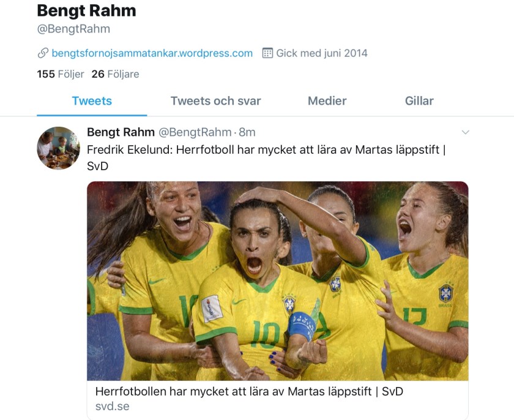Show the 26 Följare followers list
The image size is (514, 420).
tap(115, 74)
